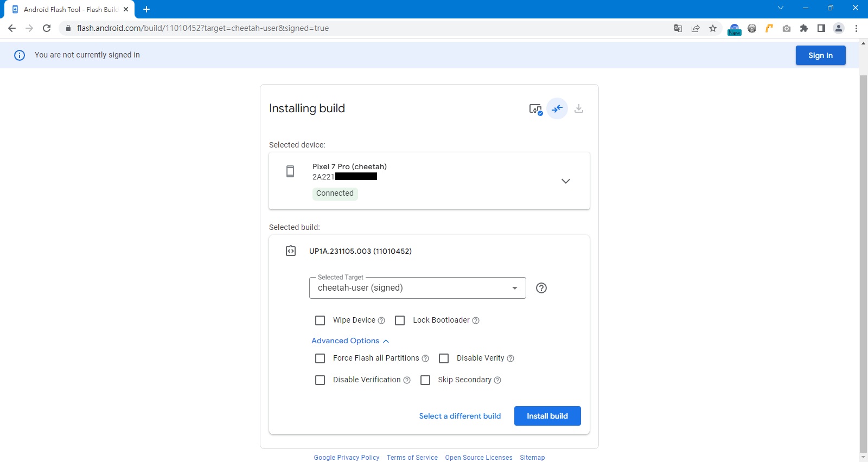This screenshot has height=462, width=868.
Task: Click the download icon in the header
Action: pyautogui.click(x=579, y=108)
